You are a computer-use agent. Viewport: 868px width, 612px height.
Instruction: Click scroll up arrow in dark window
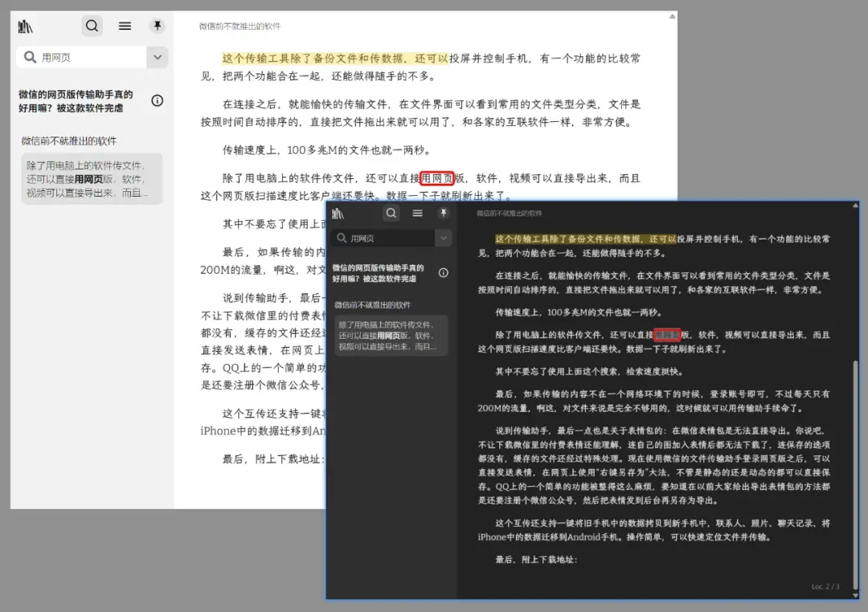(x=855, y=206)
